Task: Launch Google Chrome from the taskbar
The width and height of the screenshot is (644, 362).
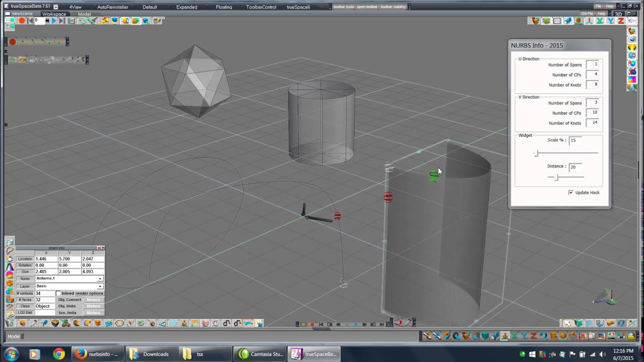Action: pyautogui.click(x=59, y=354)
